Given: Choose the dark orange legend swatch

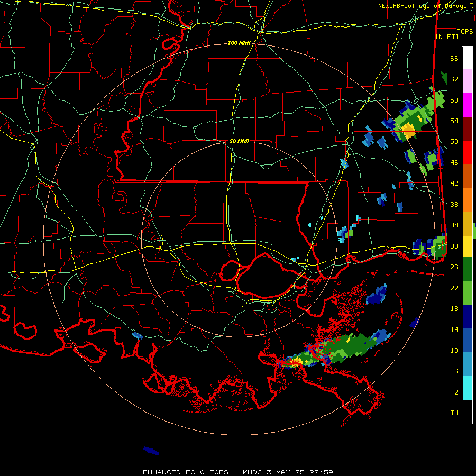Looking at the screenshot, I should point(467,176).
